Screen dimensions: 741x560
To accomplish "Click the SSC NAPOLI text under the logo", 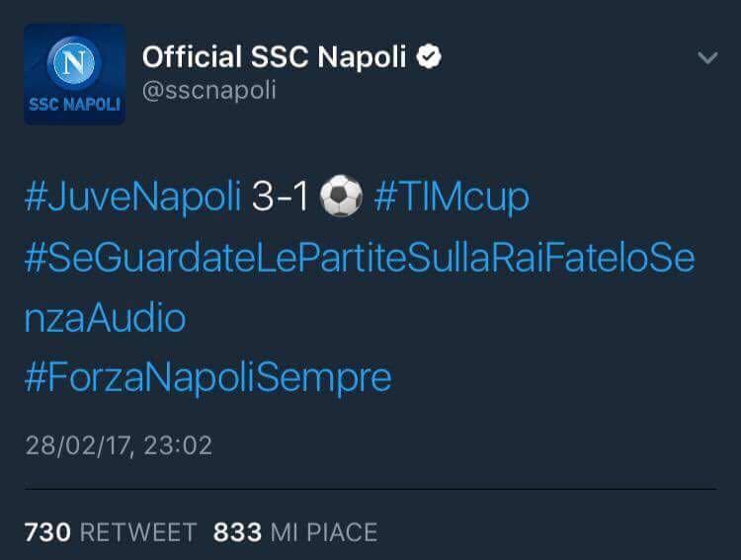I will coord(74,105).
